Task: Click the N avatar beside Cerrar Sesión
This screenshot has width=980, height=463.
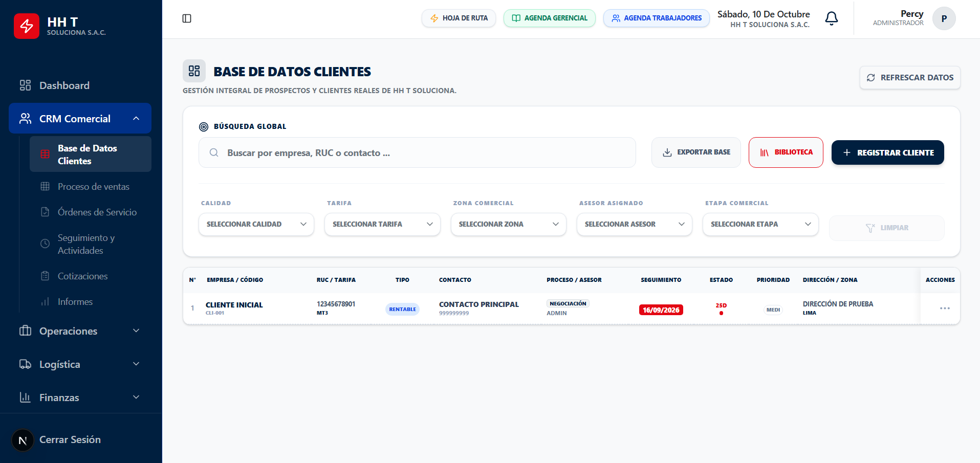Action: coord(23,440)
